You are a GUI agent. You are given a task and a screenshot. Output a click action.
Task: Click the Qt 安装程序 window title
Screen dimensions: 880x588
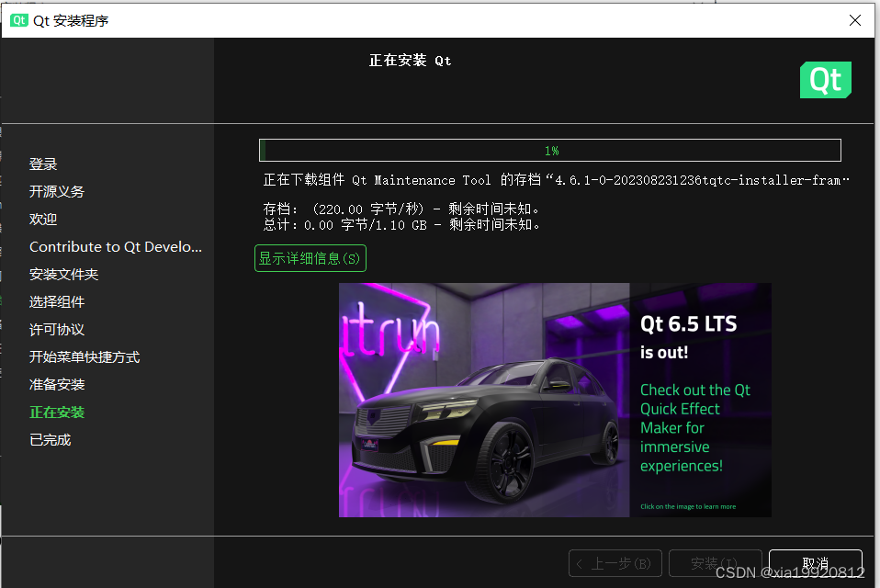tap(71, 21)
